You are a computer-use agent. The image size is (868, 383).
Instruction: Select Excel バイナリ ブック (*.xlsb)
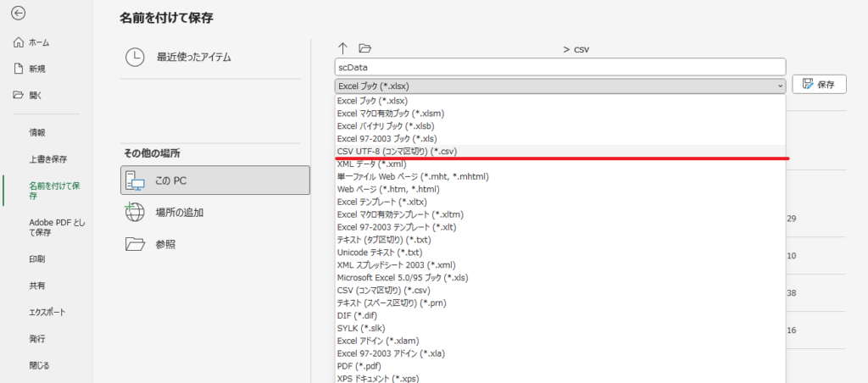(x=560, y=125)
